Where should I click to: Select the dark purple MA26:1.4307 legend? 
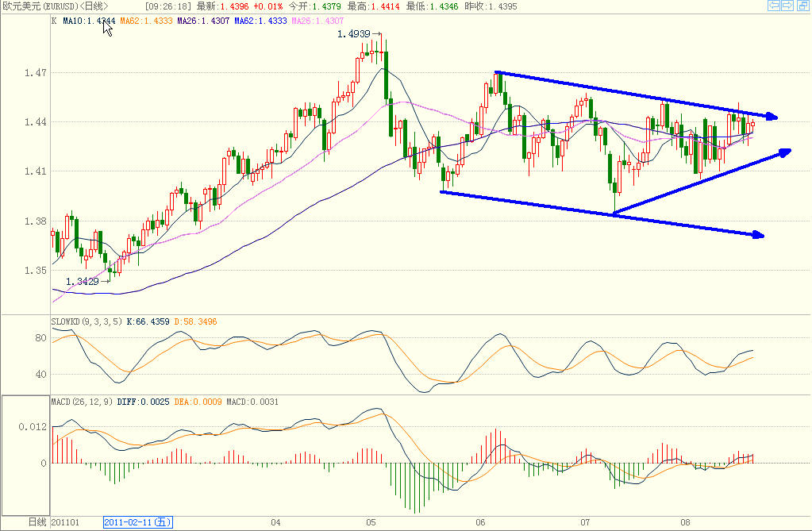(203, 21)
